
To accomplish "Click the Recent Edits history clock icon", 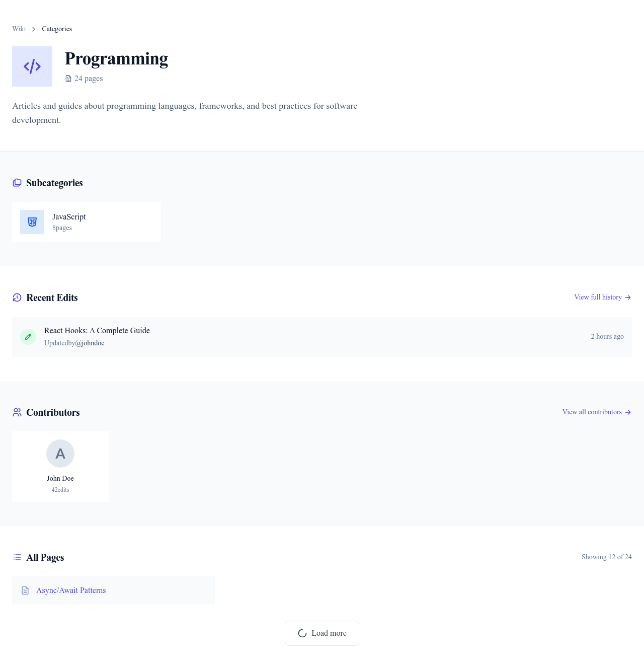I will 17,297.
